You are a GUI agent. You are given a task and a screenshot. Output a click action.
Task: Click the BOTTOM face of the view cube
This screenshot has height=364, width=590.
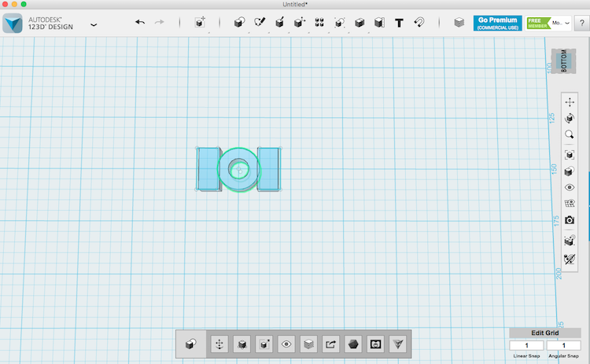tap(564, 61)
